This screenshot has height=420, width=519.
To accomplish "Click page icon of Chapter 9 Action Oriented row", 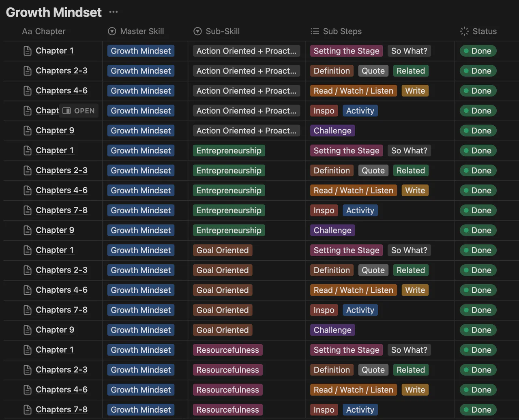I will [27, 131].
